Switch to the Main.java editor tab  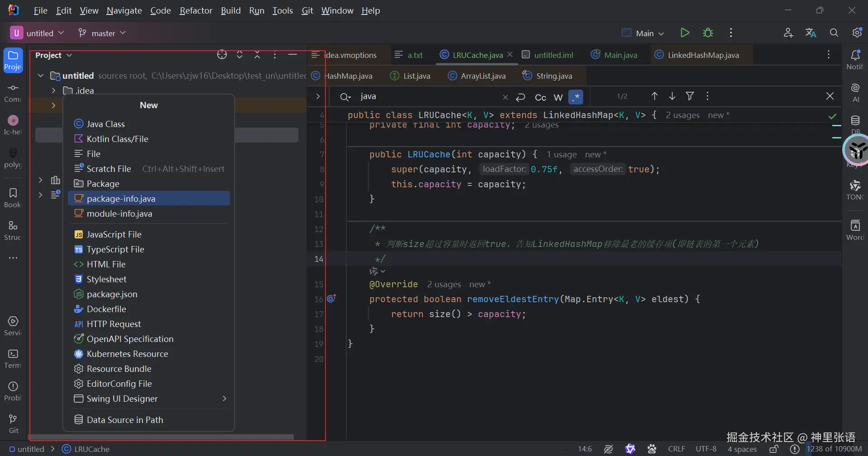620,55
